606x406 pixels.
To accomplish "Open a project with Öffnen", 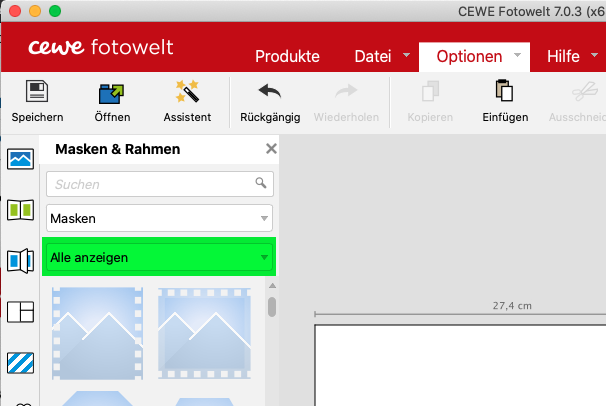I will [112, 93].
